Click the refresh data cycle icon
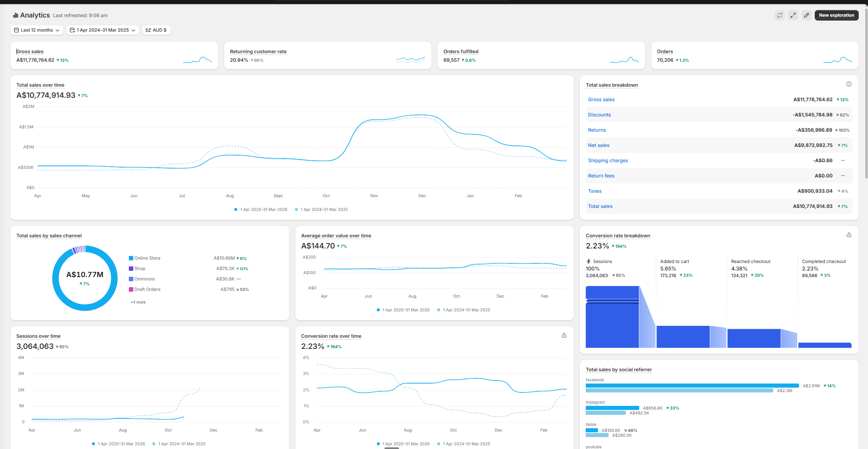This screenshot has height=449, width=868. [780, 15]
